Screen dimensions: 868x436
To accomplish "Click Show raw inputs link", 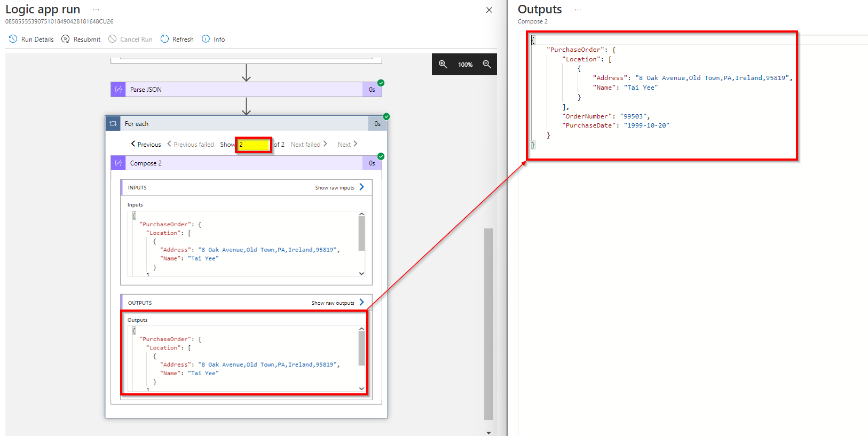I will pyautogui.click(x=335, y=188).
